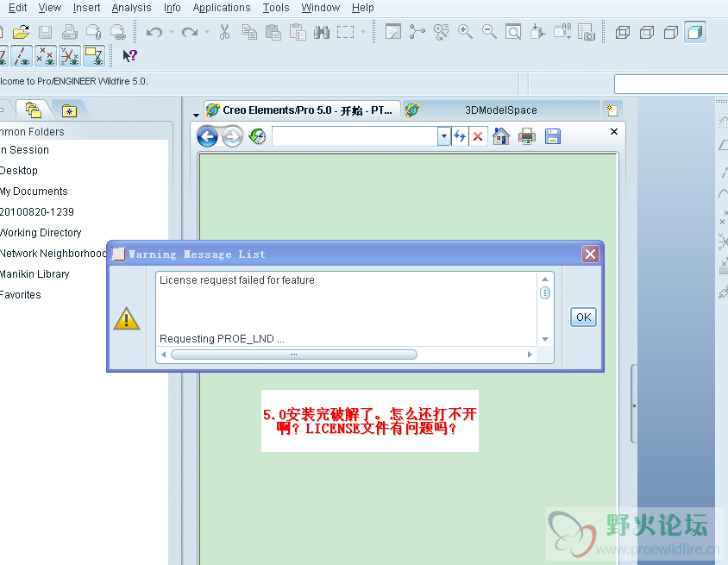Click the Context Help arrow icon
Screen dimensions: 728x565
129,56
